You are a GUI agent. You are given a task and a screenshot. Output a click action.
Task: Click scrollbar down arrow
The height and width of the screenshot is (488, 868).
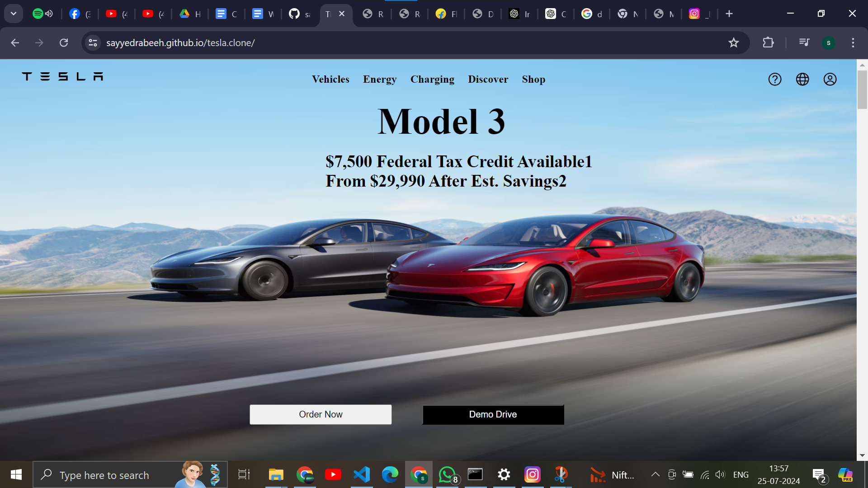[862, 455]
